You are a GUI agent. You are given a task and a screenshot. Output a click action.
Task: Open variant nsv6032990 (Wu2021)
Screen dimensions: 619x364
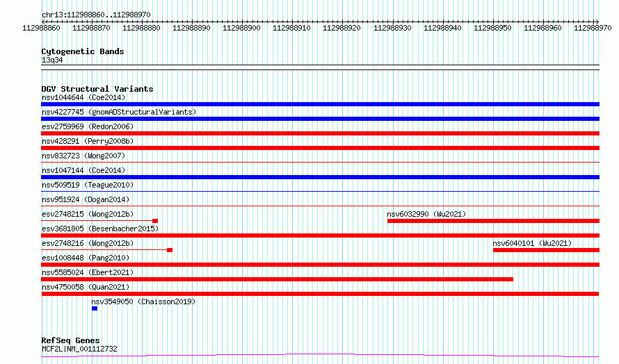[x=426, y=214]
